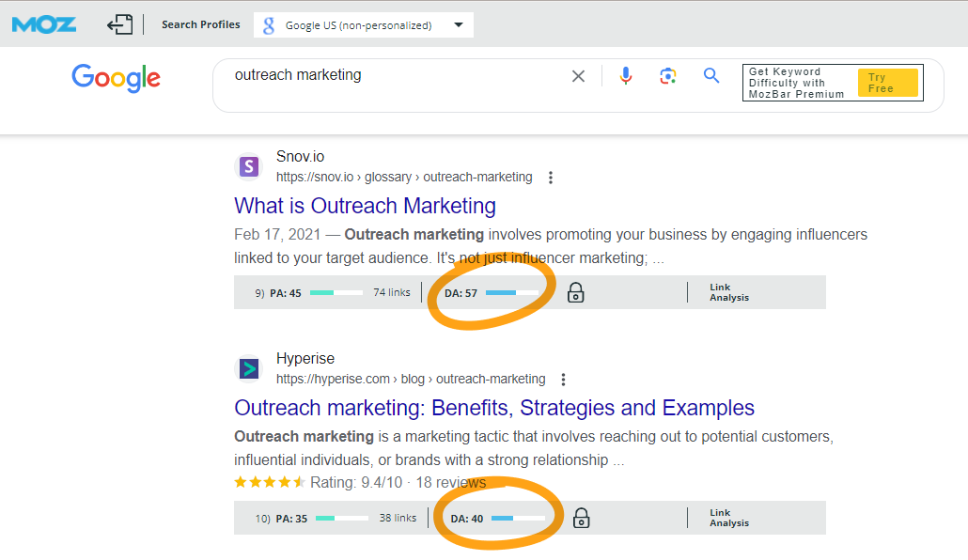Image resolution: width=968 pixels, height=560 pixels.
Task: Click the MozBar exit/logout icon
Action: pos(119,24)
